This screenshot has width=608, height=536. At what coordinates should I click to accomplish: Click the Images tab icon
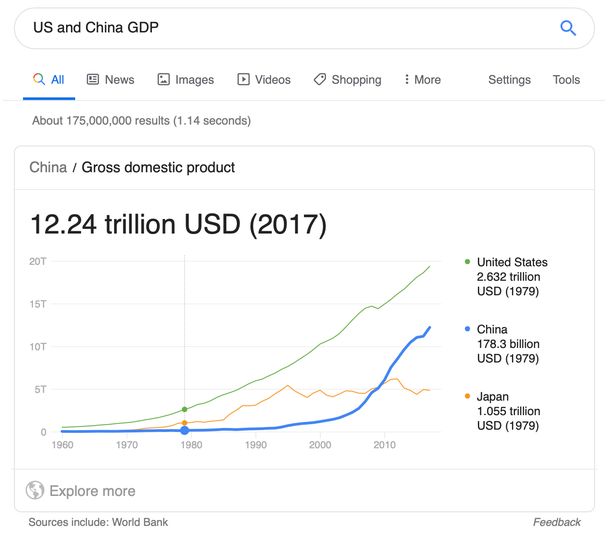[164, 80]
